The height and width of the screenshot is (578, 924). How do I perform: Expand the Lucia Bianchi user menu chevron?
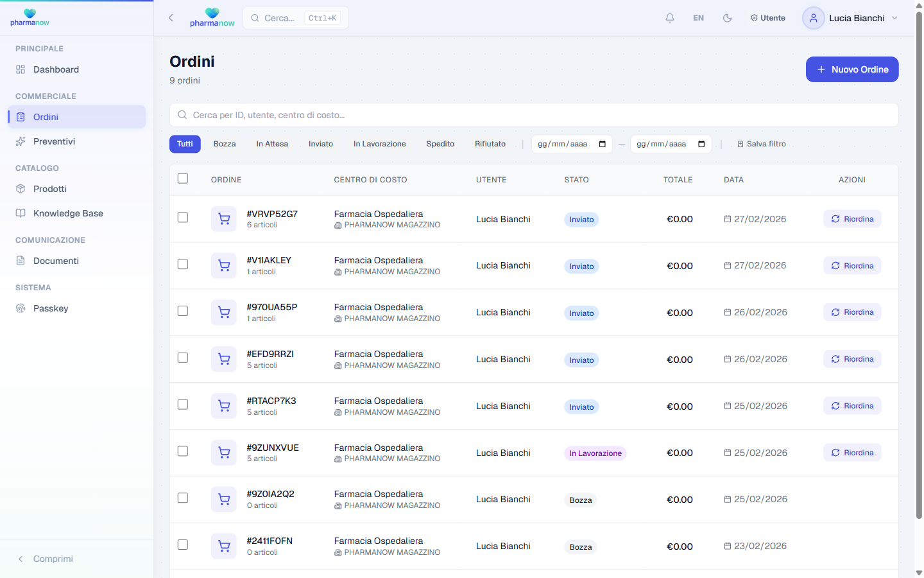click(x=895, y=18)
